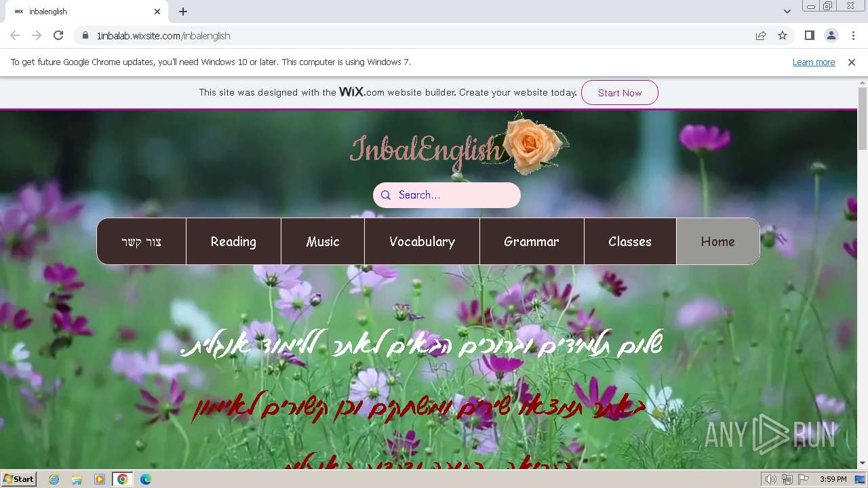The image size is (868, 488).
Task: Expand the tab search chevron
Action: point(787,12)
